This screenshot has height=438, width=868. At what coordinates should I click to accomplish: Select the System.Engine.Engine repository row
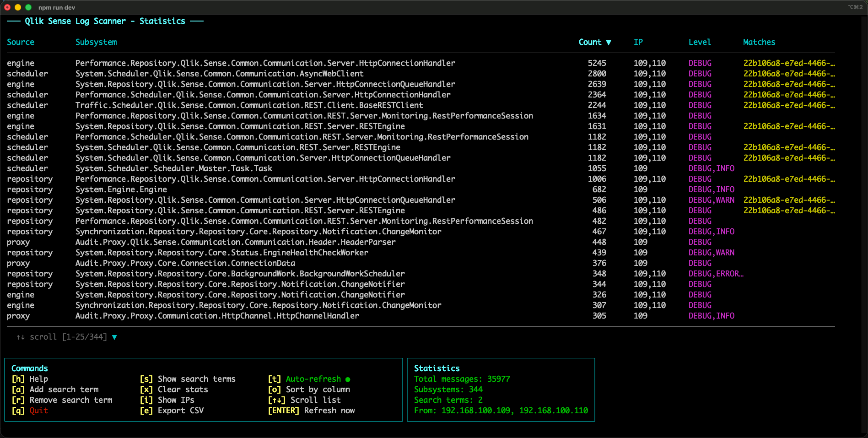(121, 189)
